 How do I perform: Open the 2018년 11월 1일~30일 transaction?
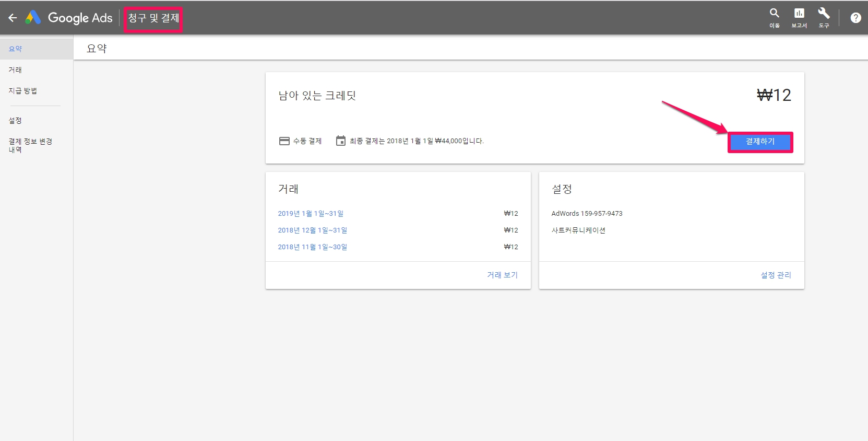(x=312, y=247)
